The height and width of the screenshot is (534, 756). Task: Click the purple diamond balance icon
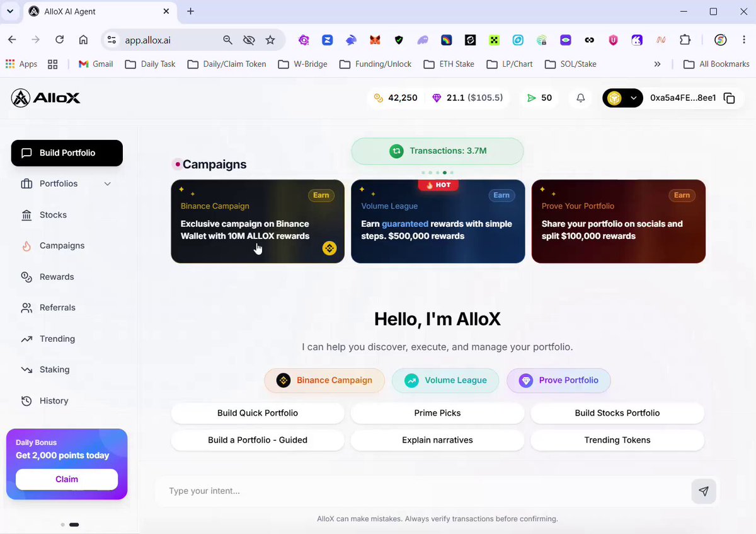[x=437, y=98]
